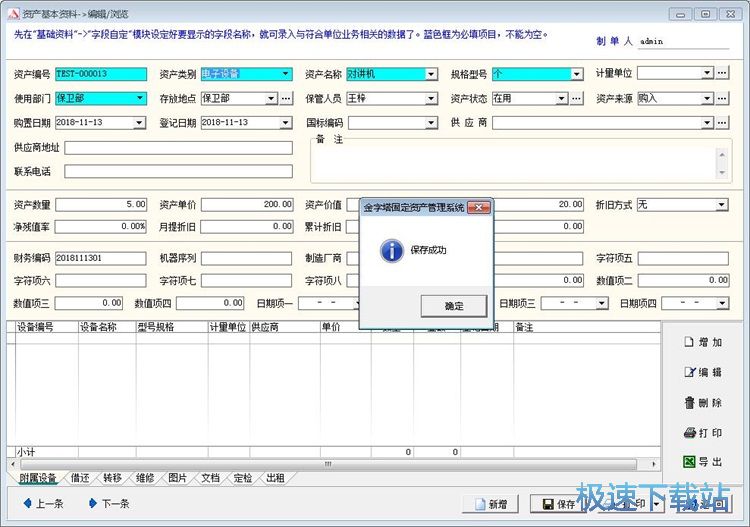Viewport: 750px width, 527px height.
Task: Expand the 资产状态 dropdown list
Action: click(x=577, y=99)
